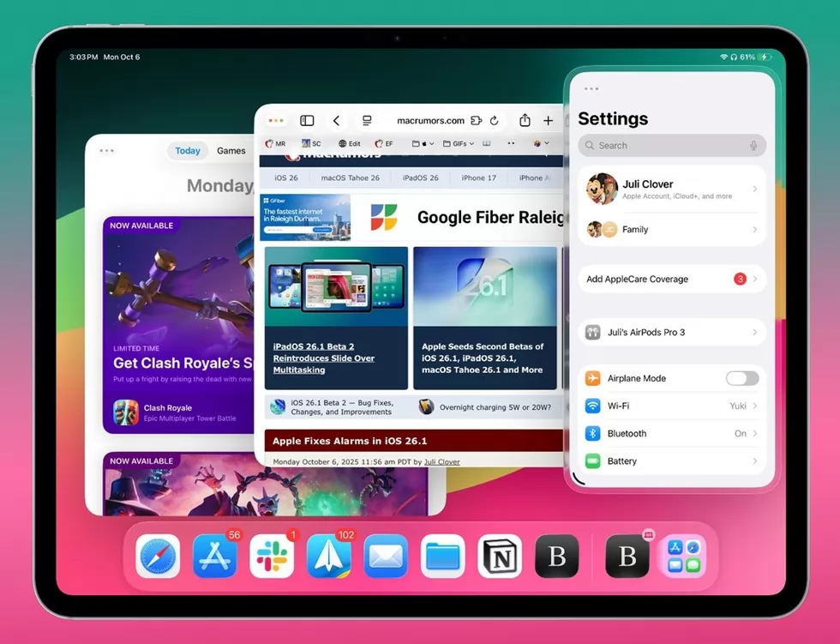Open the Spark mail app in dock
The width and height of the screenshot is (840, 644).
point(329,556)
